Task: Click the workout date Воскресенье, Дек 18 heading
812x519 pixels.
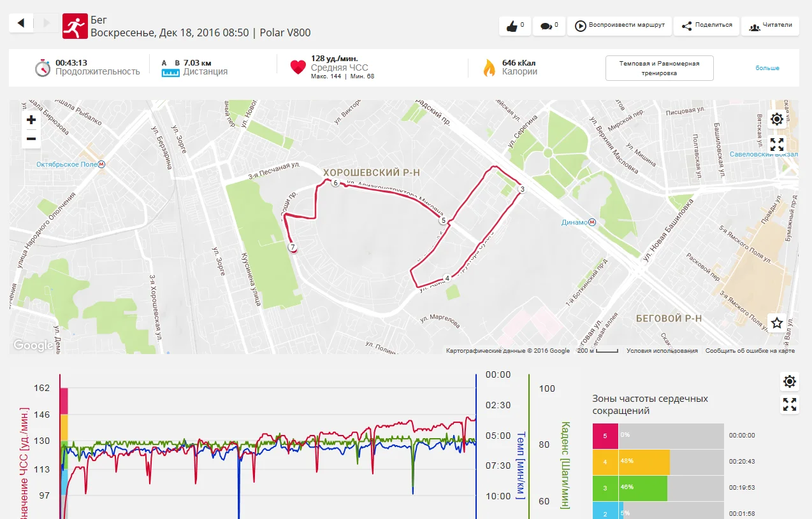Action: (201, 32)
